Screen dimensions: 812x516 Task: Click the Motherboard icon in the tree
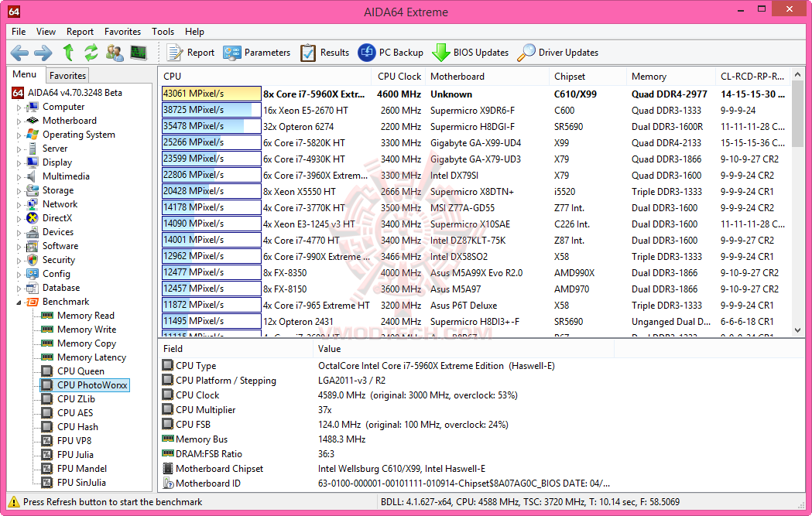click(x=33, y=121)
